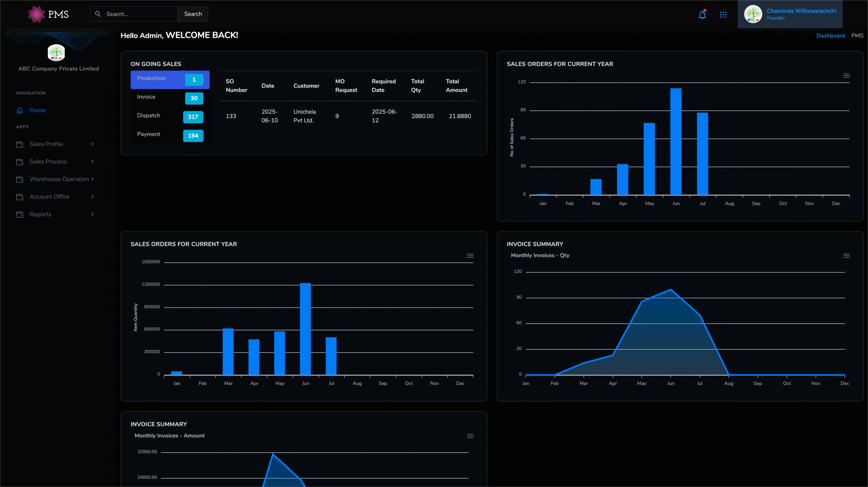Click the Dispatch count badge 317

pyautogui.click(x=193, y=117)
